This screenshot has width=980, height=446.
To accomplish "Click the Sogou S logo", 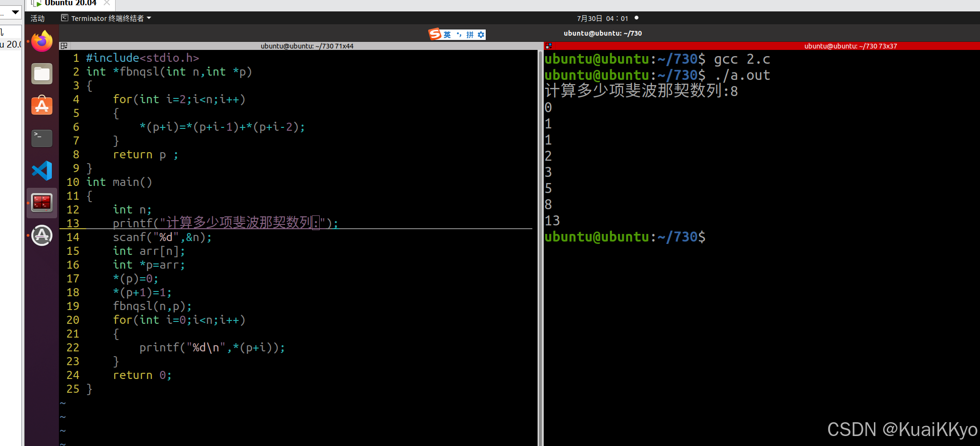I will pos(434,34).
